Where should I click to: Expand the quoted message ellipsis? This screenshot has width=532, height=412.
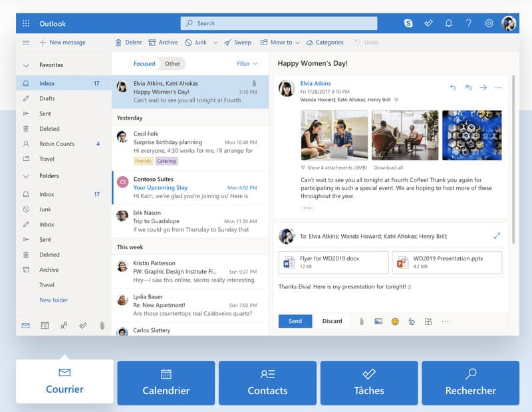[307, 208]
